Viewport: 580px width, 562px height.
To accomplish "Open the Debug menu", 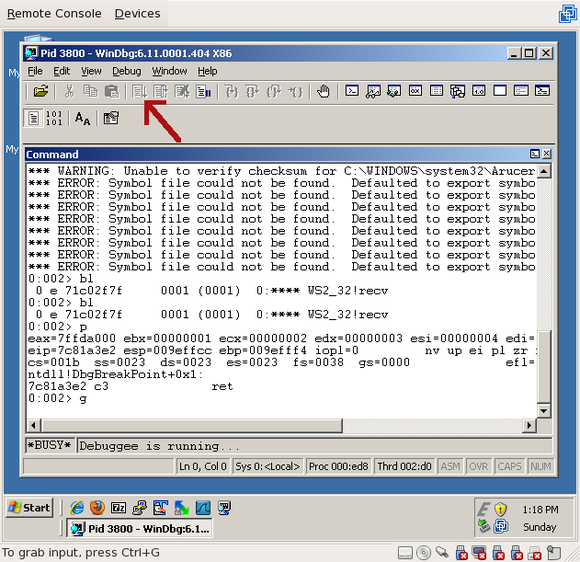I will coord(127,71).
